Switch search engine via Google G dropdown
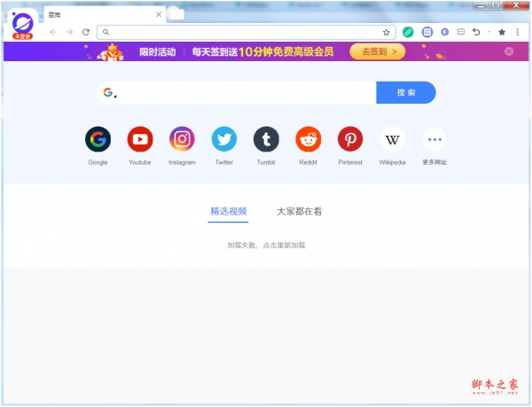532x407 pixels. [x=110, y=92]
